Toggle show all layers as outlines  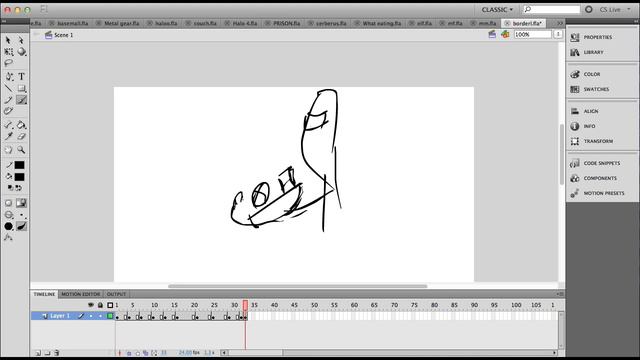pyautogui.click(x=110, y=305)
